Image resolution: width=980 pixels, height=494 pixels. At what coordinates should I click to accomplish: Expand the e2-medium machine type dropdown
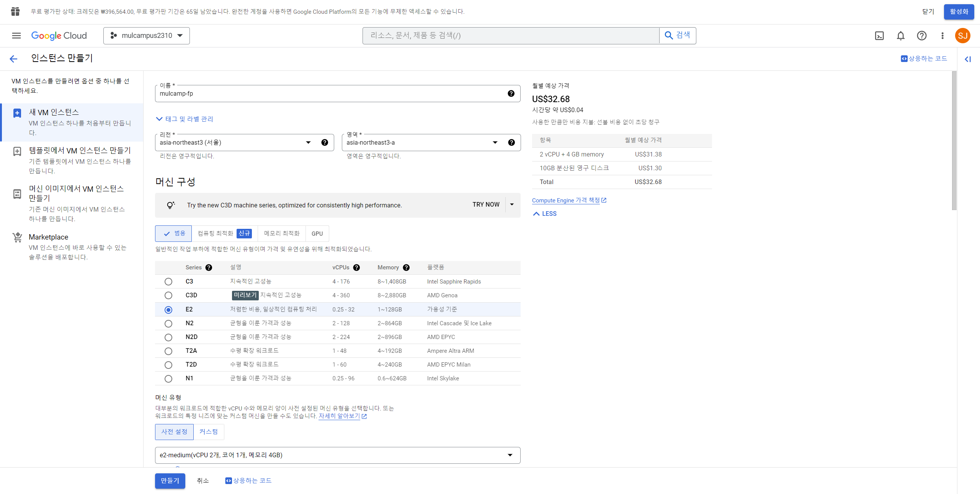(x=337, y=455)
